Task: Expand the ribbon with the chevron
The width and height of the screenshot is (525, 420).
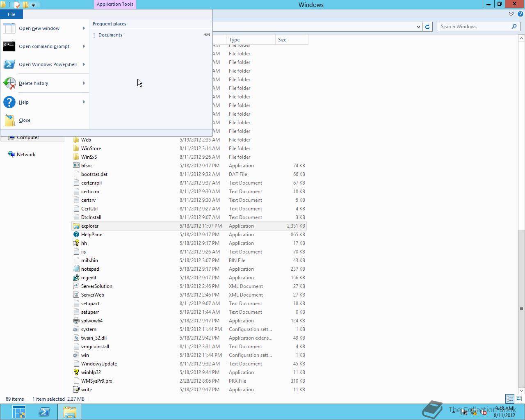Action: (511, 14)
